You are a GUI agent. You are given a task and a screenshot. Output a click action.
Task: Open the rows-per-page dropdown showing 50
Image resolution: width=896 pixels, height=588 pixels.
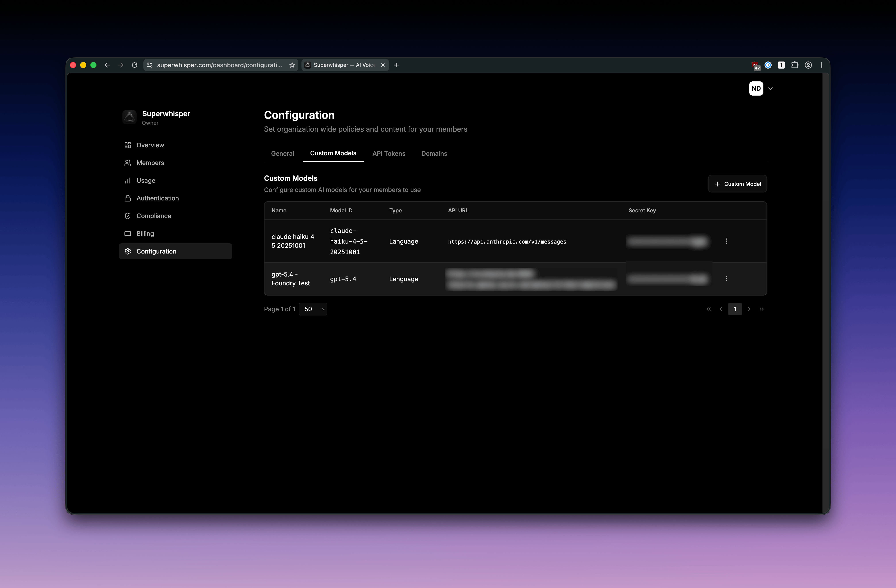[x=313, y=309]
